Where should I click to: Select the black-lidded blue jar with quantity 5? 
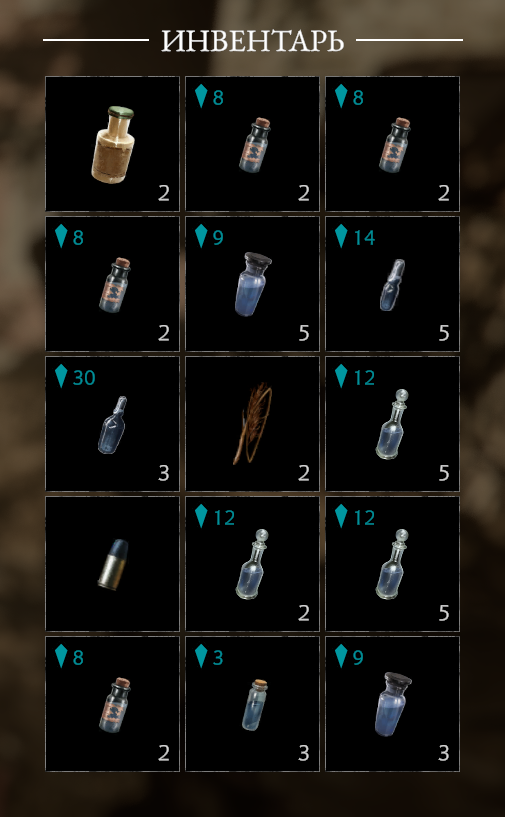pos(252,283)
